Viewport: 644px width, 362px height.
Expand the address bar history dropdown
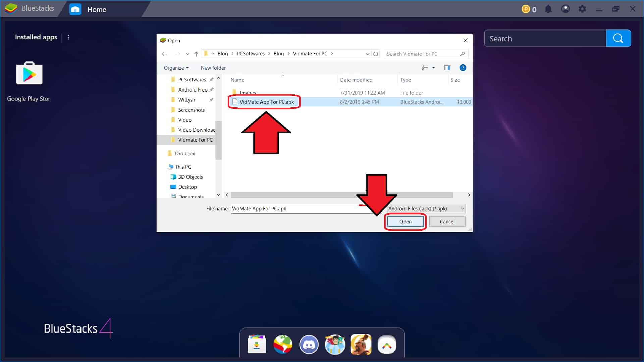click(367, 54)
